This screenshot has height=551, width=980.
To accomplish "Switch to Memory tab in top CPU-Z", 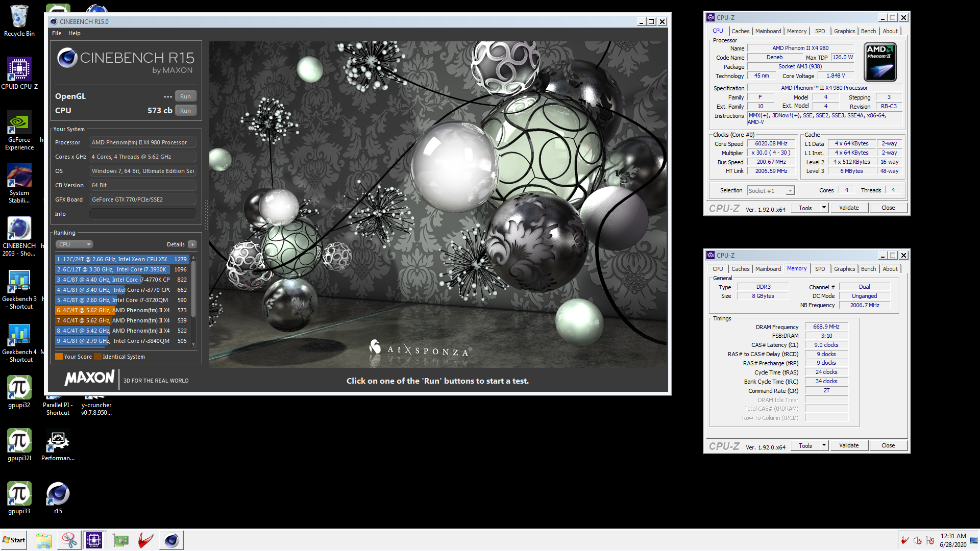I will click(796, 31).
